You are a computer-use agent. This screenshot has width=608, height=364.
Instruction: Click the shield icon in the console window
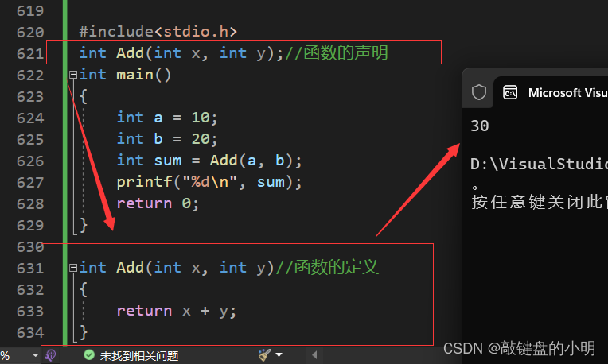click(479, 92)
